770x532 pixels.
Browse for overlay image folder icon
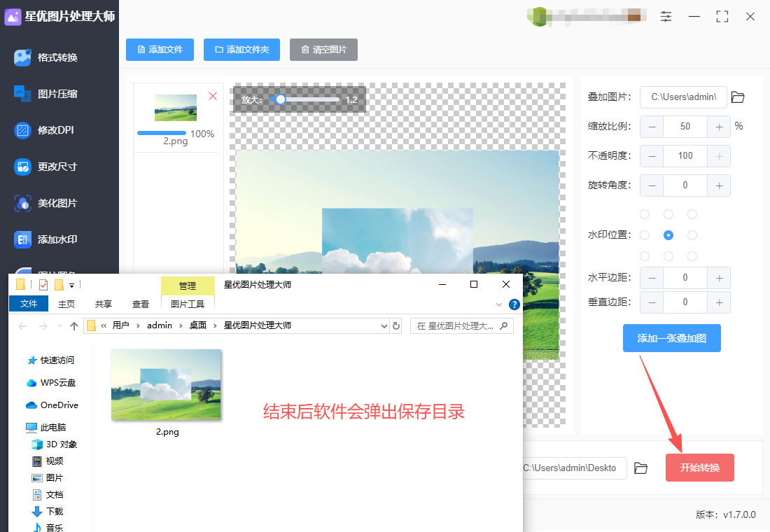pos(738,97)
